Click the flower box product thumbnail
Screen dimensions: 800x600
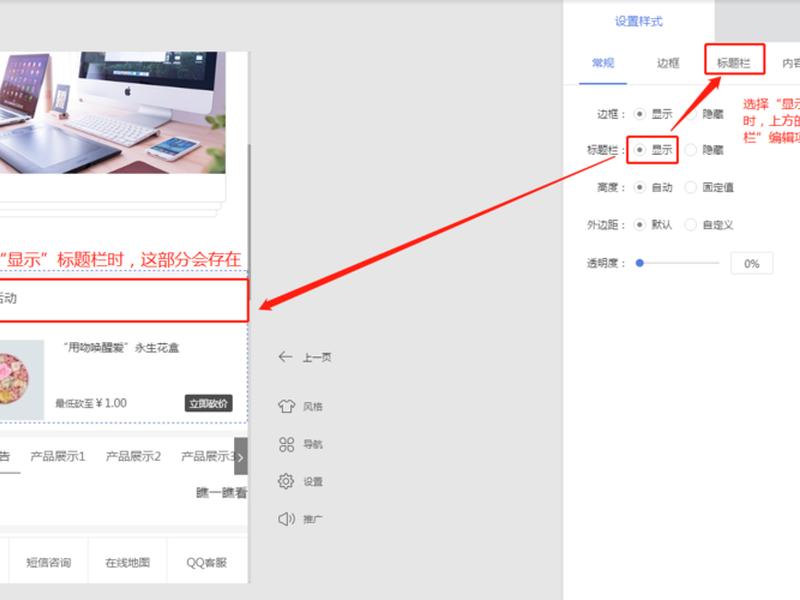(x=22, y=380)
